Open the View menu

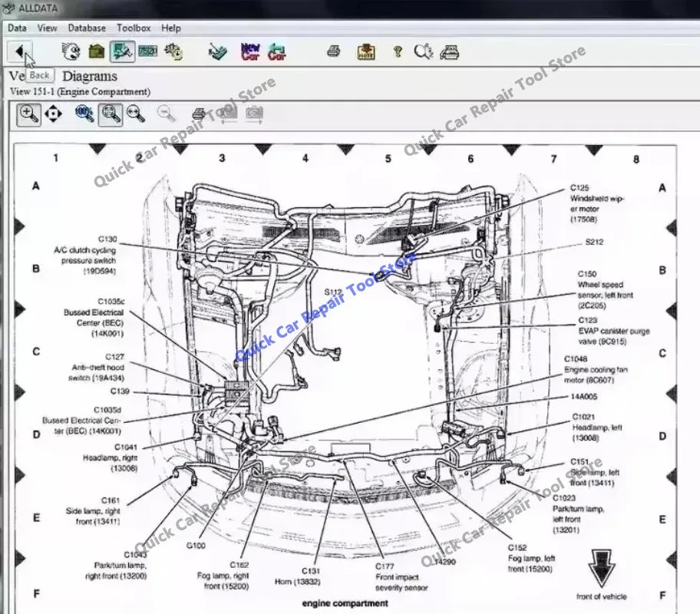click(47, 28)
